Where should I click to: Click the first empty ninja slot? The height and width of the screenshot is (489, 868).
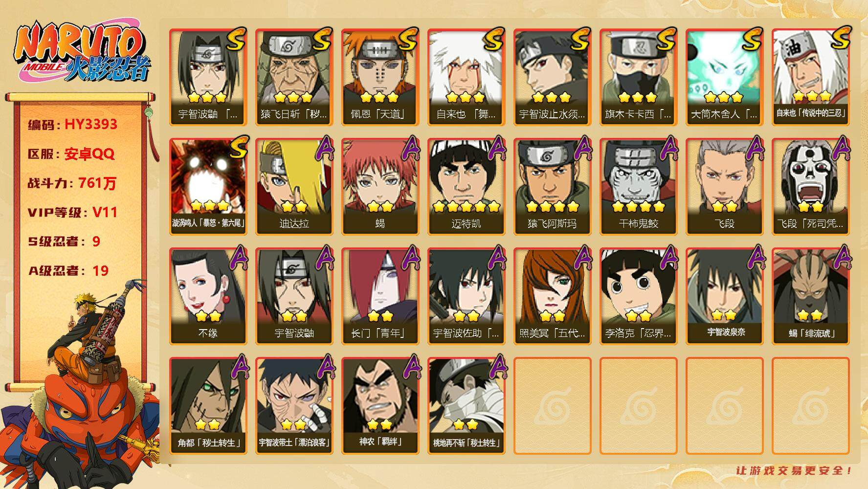(552, 406)
